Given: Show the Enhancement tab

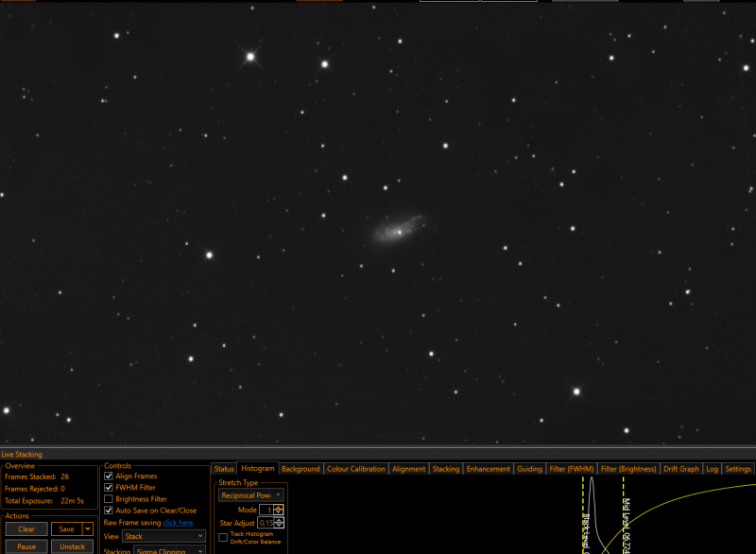Looking at the screenshot, I should pos(488,469).
